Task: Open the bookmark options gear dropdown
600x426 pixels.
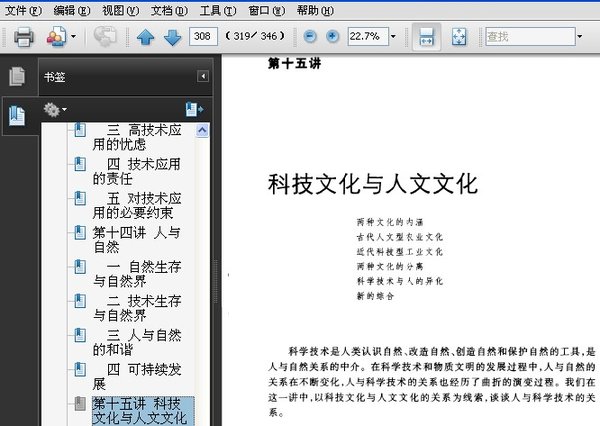Action: click(55, 110)
